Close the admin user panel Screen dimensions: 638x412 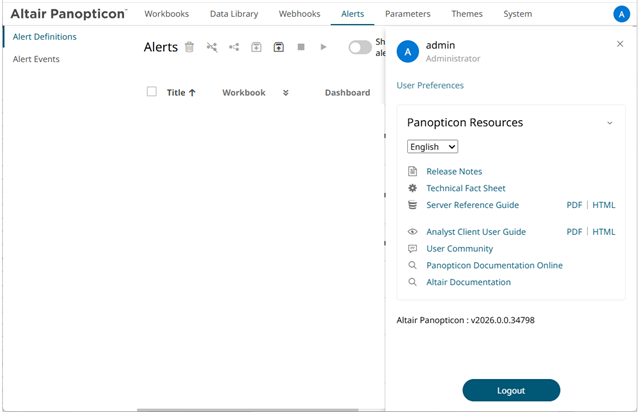pos(620,44)
